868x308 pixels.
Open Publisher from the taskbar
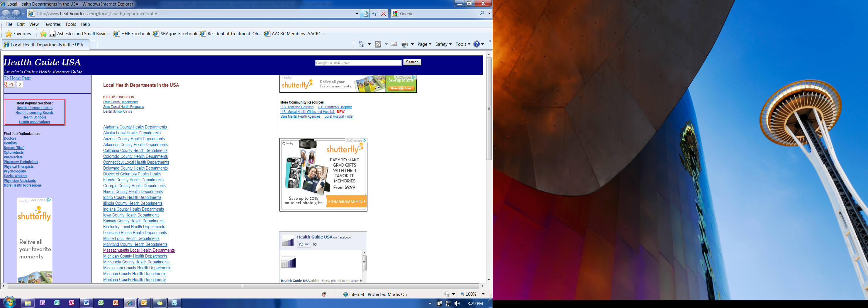tap(57, 303)
